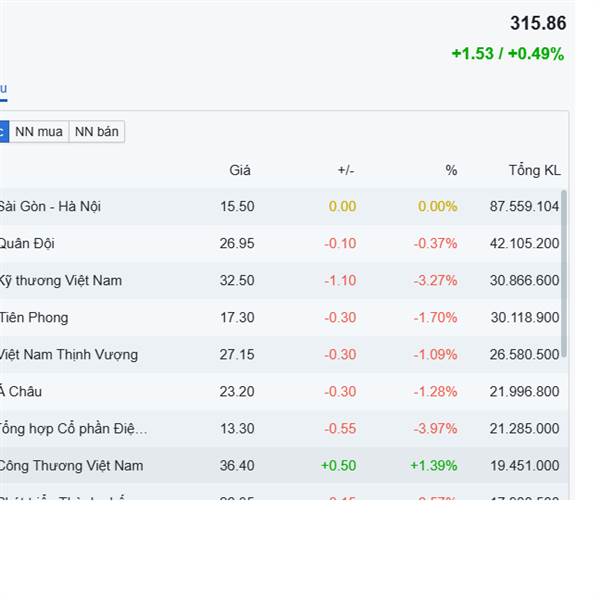Click the 87.559.104 volume cell

(524, 207)
